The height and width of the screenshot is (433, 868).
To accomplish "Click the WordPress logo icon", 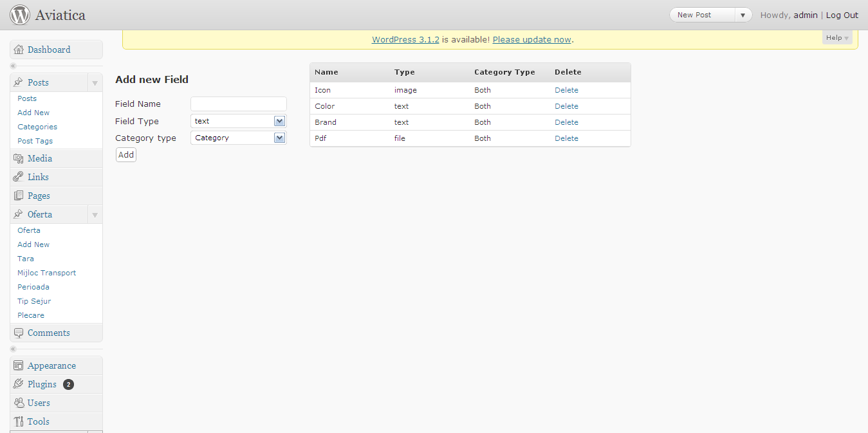I will pyautogui.click(x=20, y=15).
